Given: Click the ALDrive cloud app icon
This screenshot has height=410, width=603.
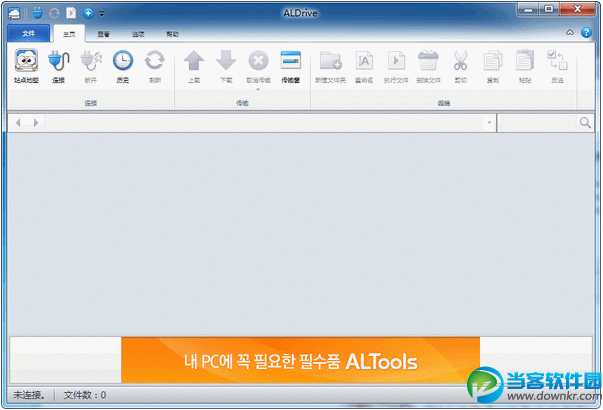Looking at the screenshot, I should (14, 13).
